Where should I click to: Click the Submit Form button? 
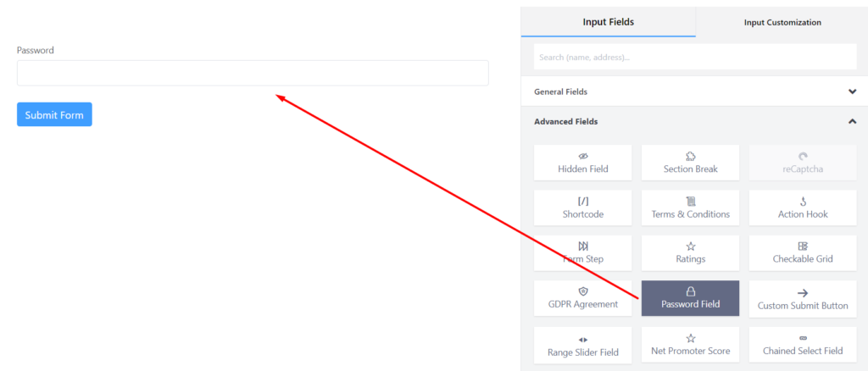54,114
